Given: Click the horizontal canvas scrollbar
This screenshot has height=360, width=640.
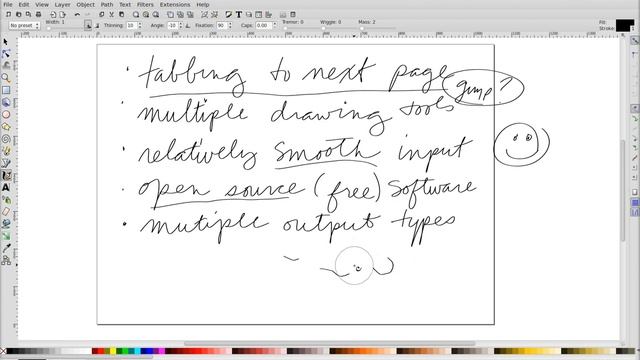Looking at the screenshot, I should (x=329, y=343).
